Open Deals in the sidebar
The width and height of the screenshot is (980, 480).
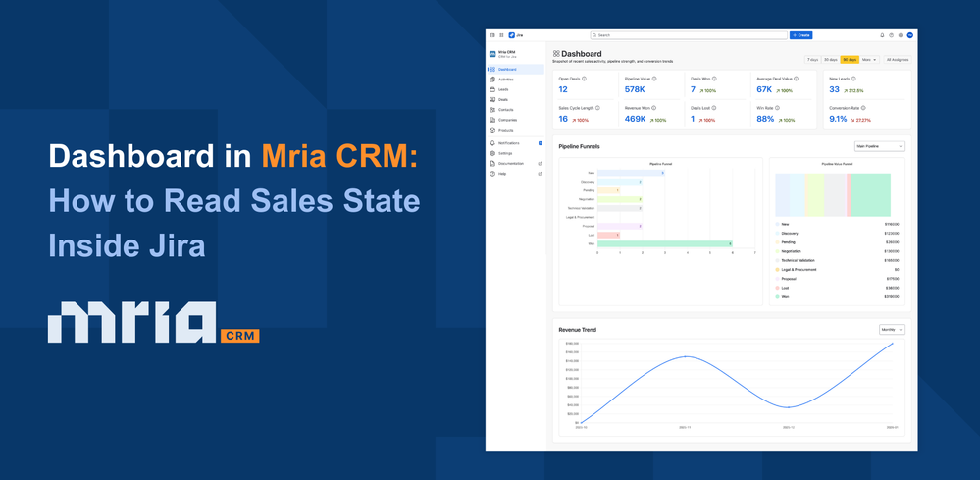click(516, 99)
